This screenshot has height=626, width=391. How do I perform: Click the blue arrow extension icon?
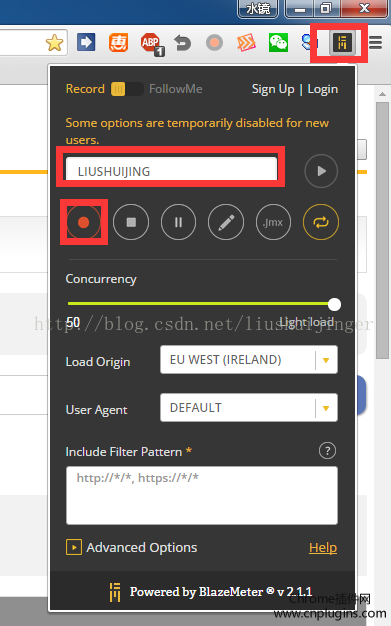[86, 42]
